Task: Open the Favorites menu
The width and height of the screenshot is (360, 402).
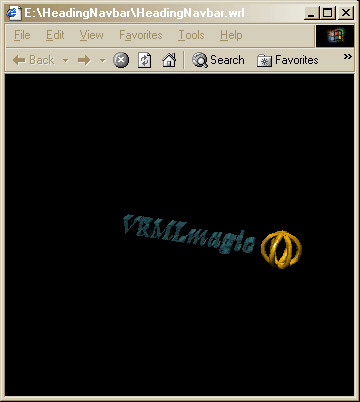Action: tap(141, 35)
